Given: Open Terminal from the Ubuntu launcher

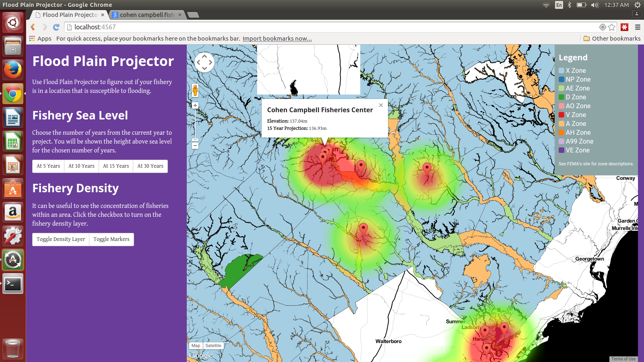Looking at the screenshot, I should coord(13,284).
